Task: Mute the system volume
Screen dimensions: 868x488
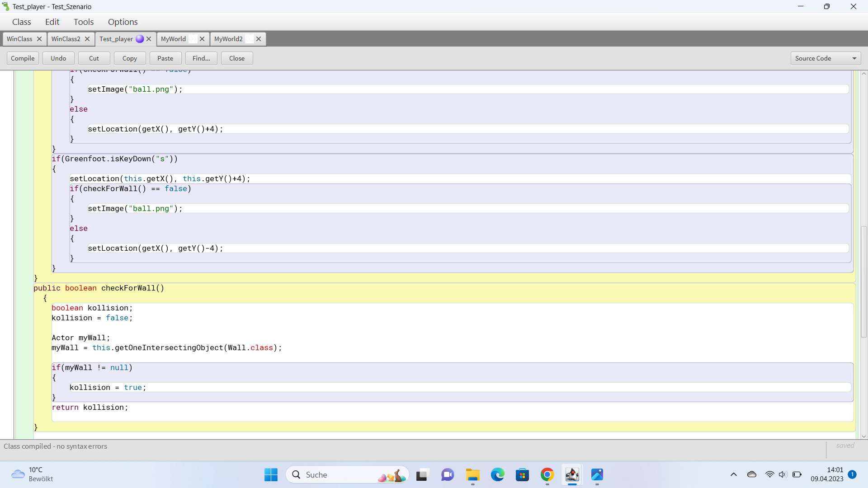Action: (783, 474)
